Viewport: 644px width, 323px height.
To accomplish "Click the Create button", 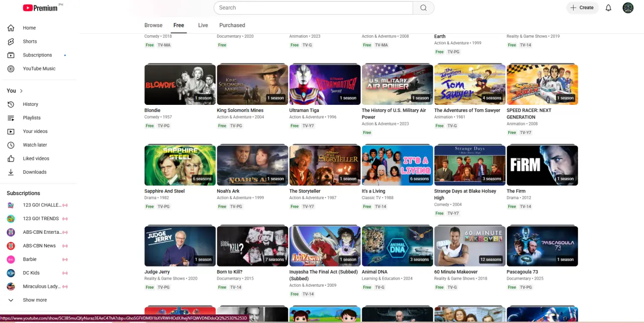I will click(x=582, y=8).
